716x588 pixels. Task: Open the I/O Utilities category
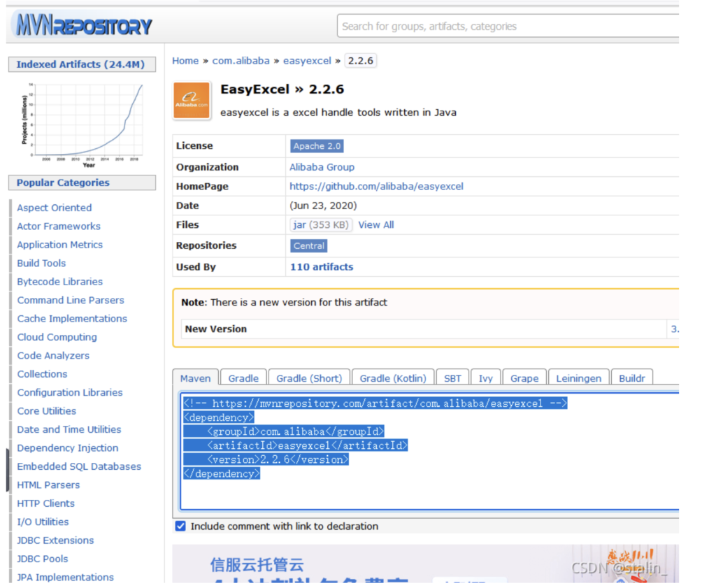[43, 522]
